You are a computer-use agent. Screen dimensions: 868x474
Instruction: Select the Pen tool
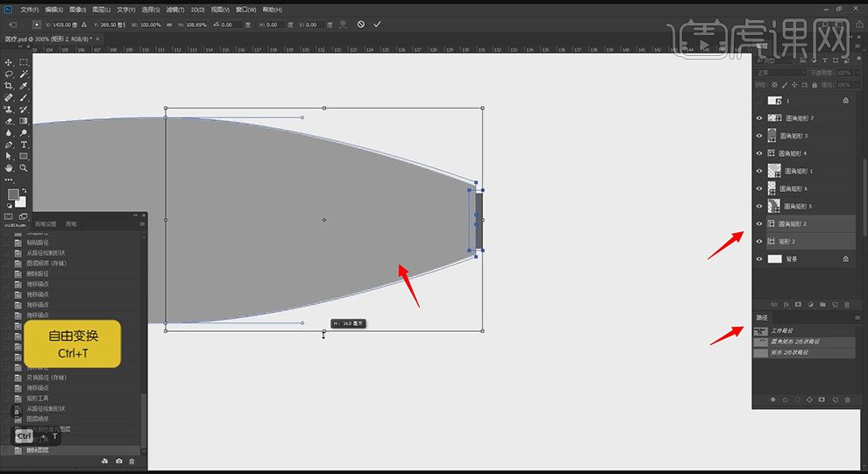(8, 145)
